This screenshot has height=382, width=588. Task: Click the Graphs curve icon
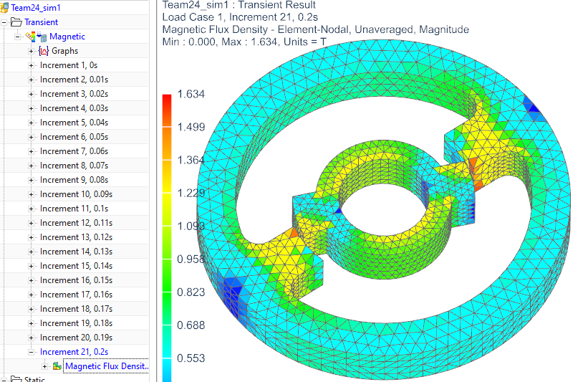pyautogui.click(x=43, y=51)
